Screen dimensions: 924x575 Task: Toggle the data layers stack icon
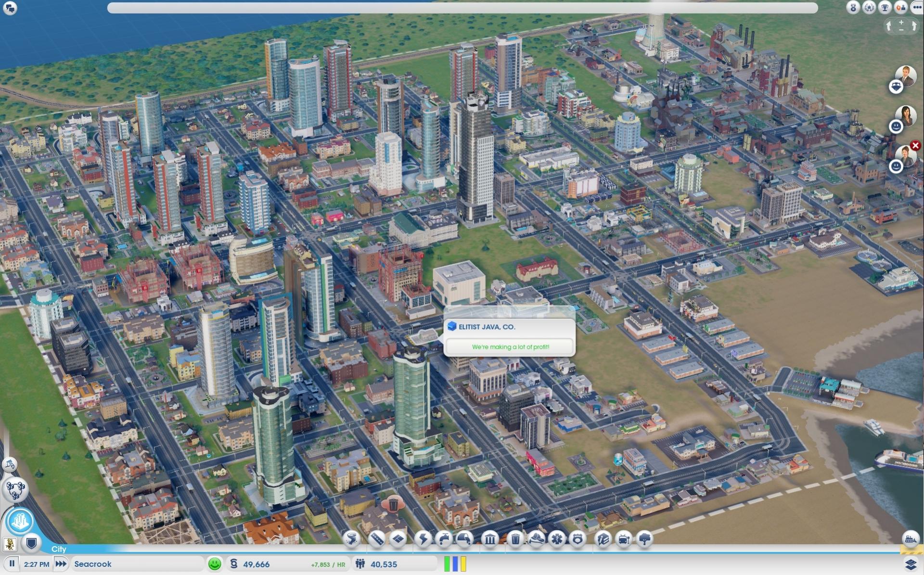[x=910, y=564]
